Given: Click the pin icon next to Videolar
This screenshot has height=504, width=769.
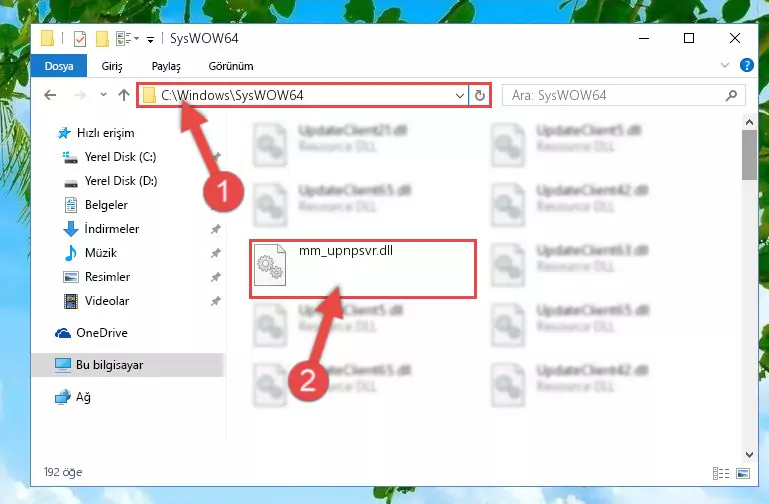Looking at the screenshot, I should [216, 301].
